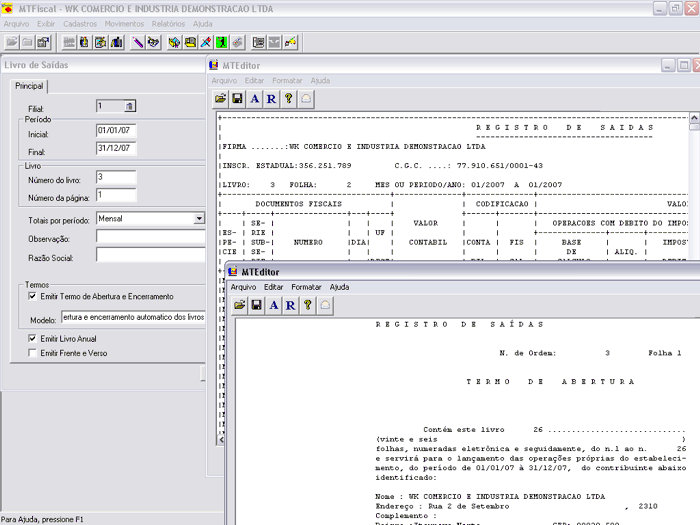This screenshot has width=700, height=525.
Task: Click the first open icon in MTFiscal main toolbar
Action: tap(11, 42)
